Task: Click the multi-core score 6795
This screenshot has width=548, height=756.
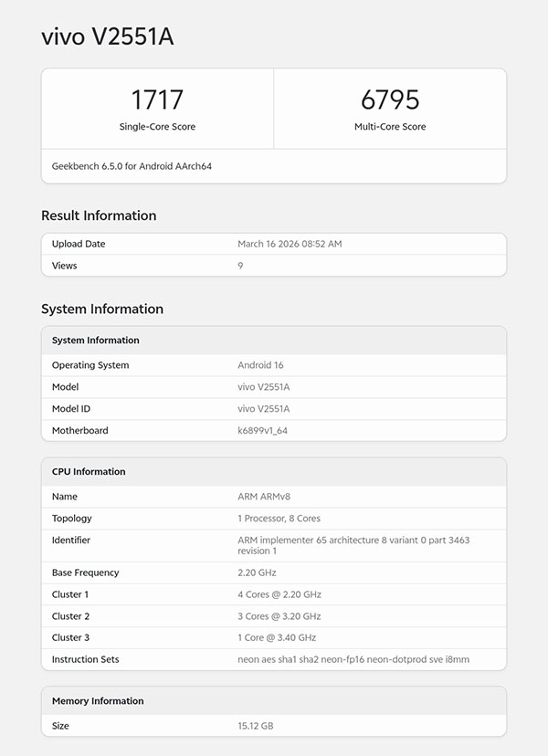Action: pos(390,100)
